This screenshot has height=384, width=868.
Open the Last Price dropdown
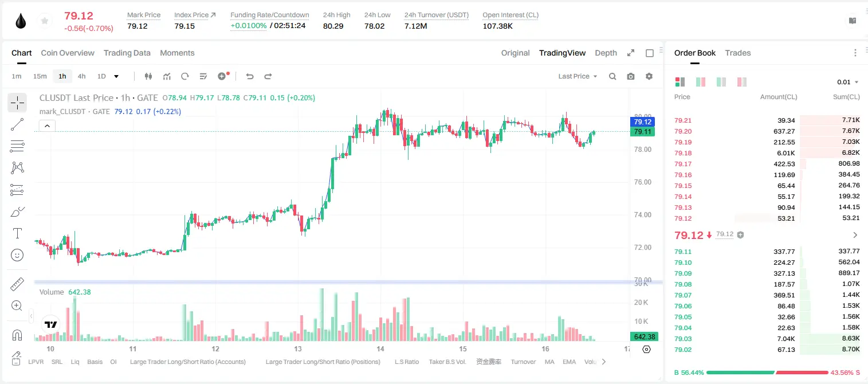point(578,76)
